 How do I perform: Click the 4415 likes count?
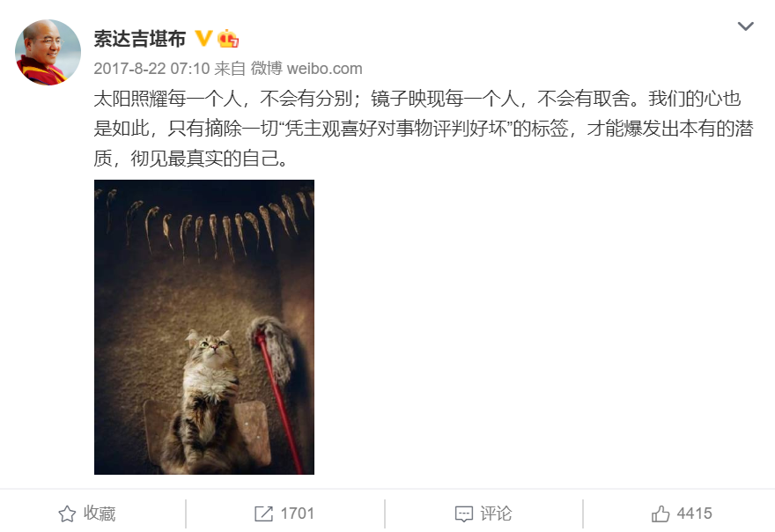[695, 514]
